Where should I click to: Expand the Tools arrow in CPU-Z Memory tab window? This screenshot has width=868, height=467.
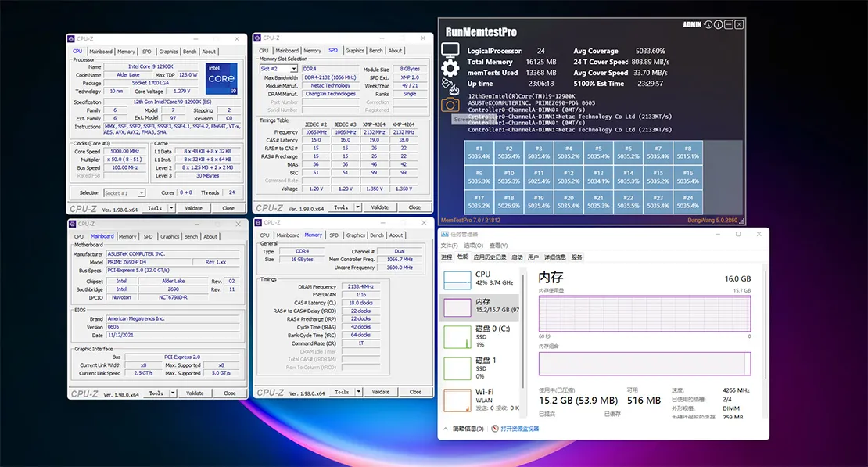coord(359,392)
